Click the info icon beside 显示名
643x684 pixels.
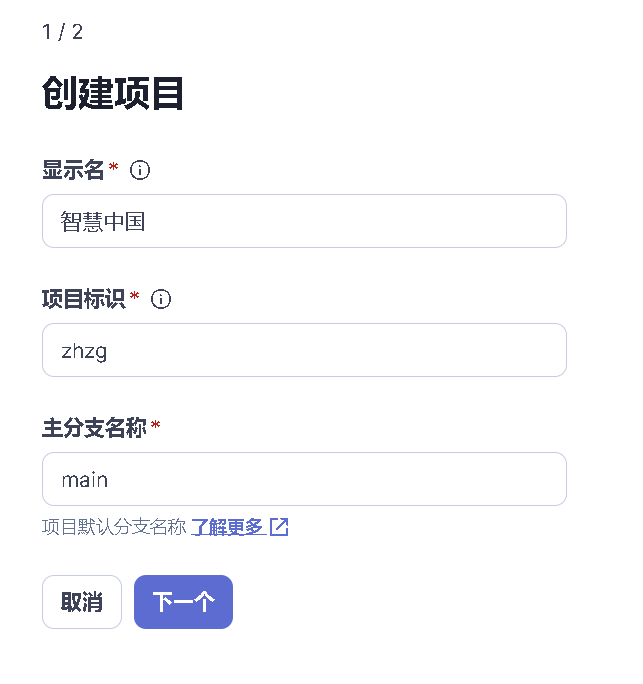(x=141, y=170)
